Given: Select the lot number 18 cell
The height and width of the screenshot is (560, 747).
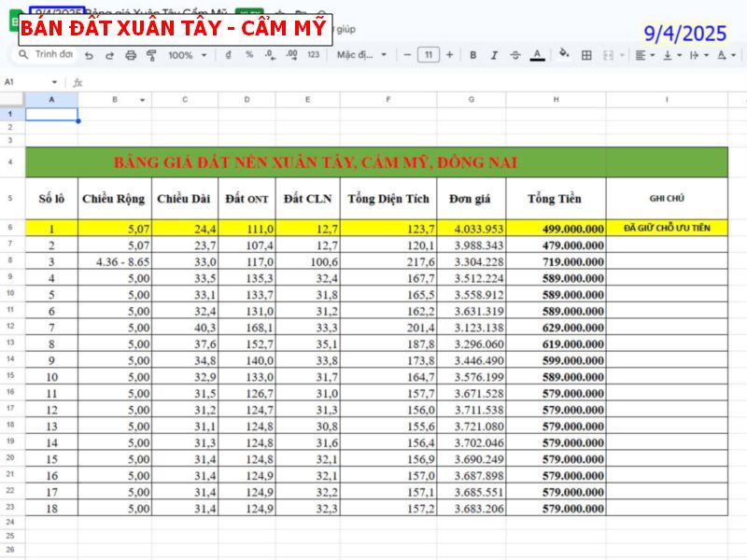Looking at the screenshot, I should pyautogui.click(x=51, y=508).
